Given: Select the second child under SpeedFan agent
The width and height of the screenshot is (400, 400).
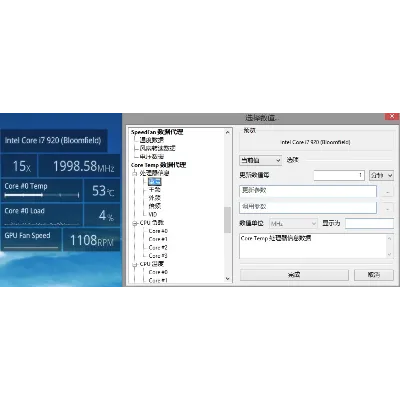Looking at the screenshot, I should pos(157,148).
